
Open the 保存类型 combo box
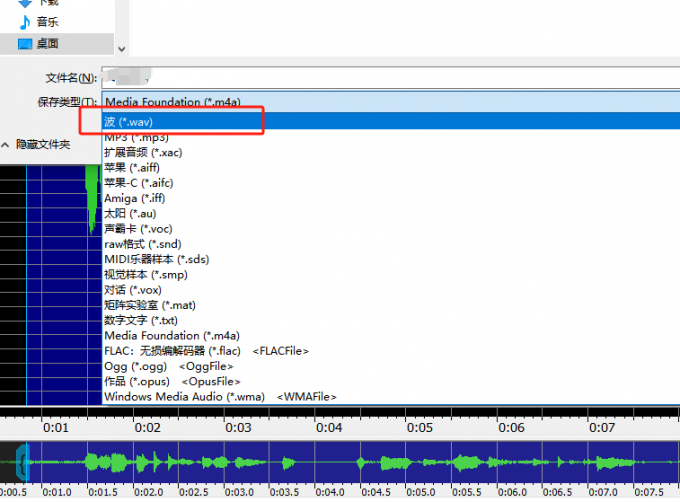click(391, 102)
